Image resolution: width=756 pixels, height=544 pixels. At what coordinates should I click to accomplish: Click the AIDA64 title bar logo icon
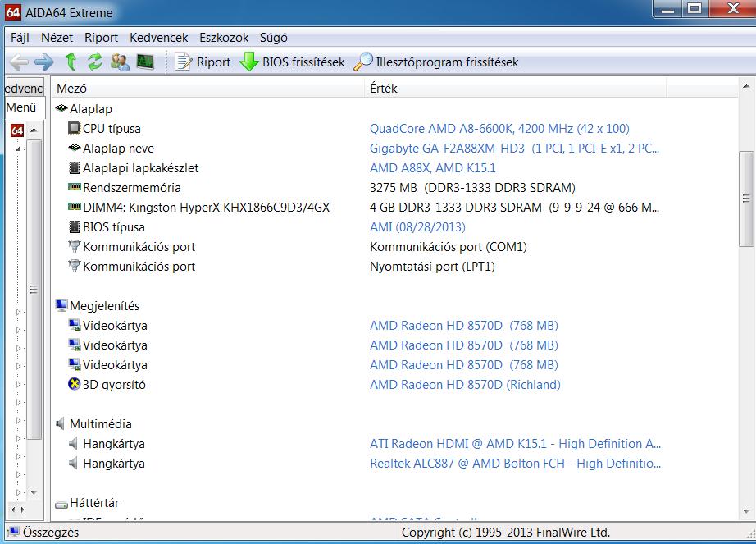coord(12,12)
